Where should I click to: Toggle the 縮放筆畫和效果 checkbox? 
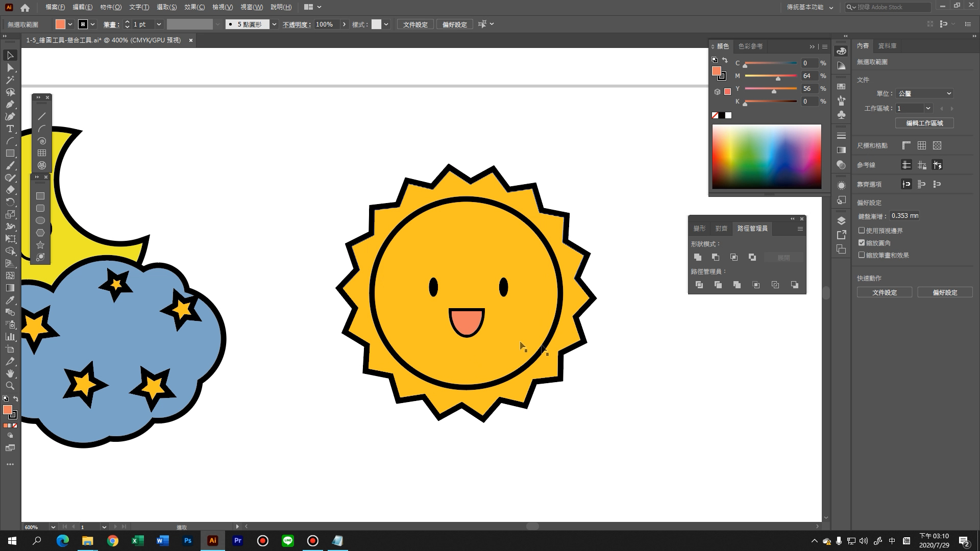coord(862,255)
